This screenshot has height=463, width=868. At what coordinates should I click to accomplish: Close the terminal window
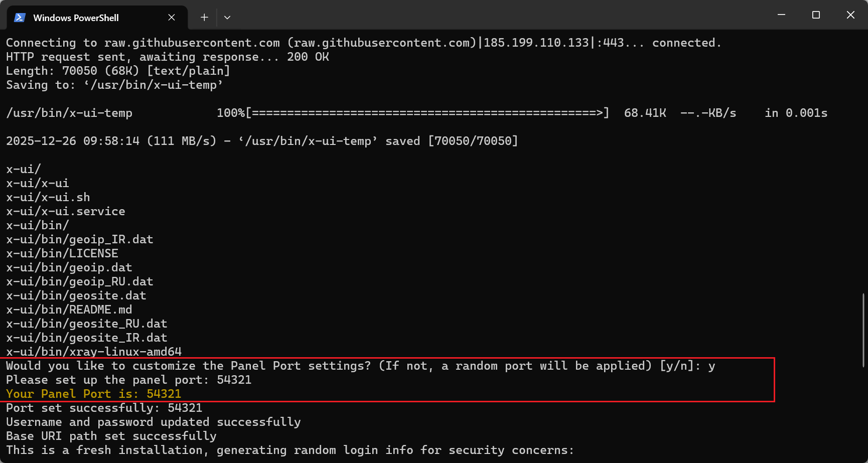tap(850, 15)
